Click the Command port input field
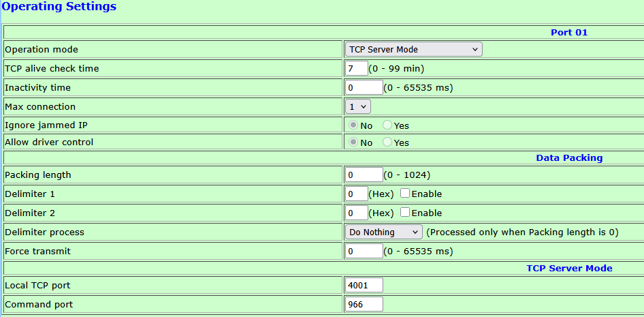 point(364,304)
